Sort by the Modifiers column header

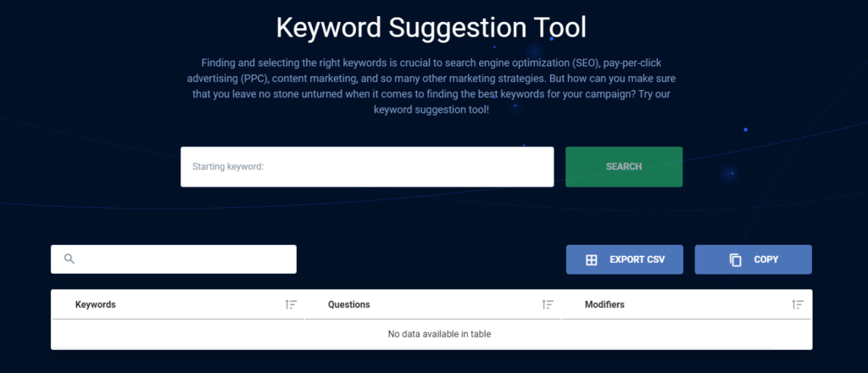(x=604, y=304)
